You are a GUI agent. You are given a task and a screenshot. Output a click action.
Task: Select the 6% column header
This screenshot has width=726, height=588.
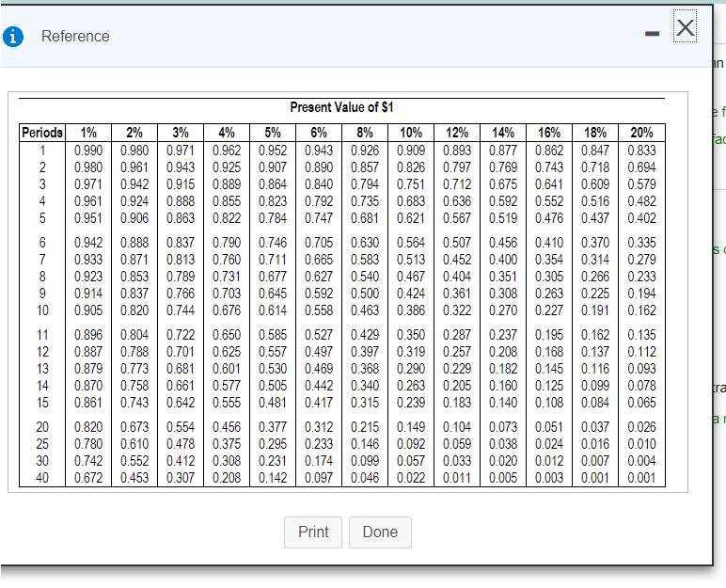coord(319,133)
